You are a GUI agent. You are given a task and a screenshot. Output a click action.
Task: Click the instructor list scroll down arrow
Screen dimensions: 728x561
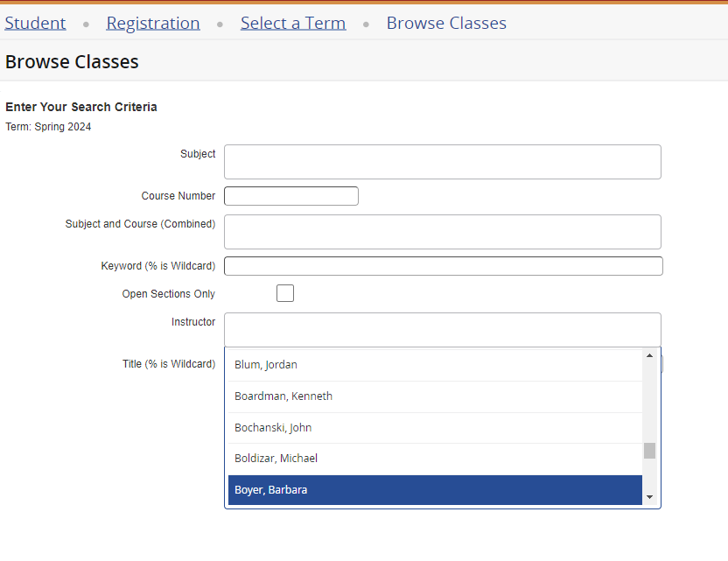coord(649,497)
